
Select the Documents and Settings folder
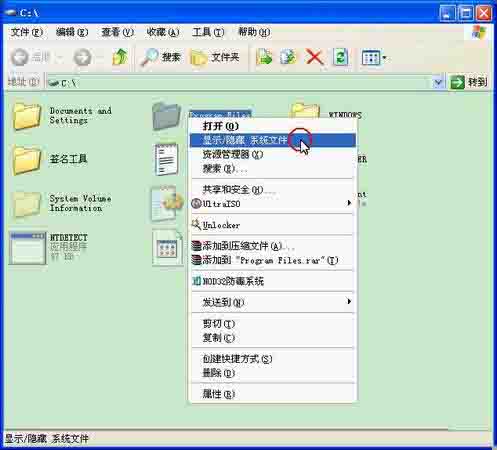click(62, 116)
